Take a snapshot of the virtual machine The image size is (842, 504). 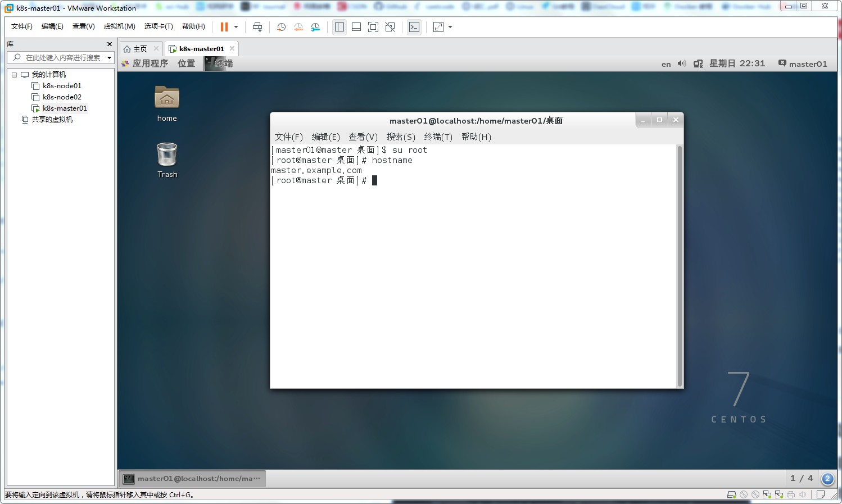(x=281, y=27)
